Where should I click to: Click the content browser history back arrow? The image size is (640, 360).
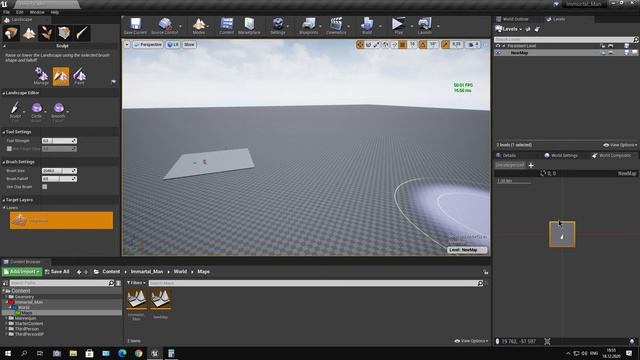pos(79,272)
